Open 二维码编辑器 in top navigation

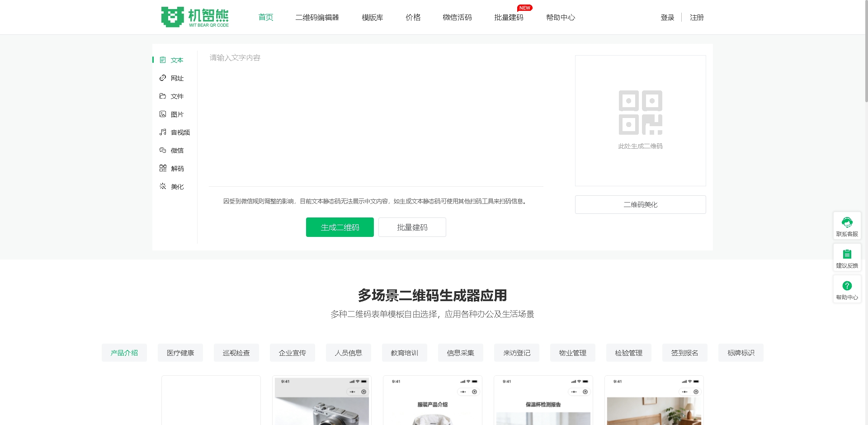(317, 17)
